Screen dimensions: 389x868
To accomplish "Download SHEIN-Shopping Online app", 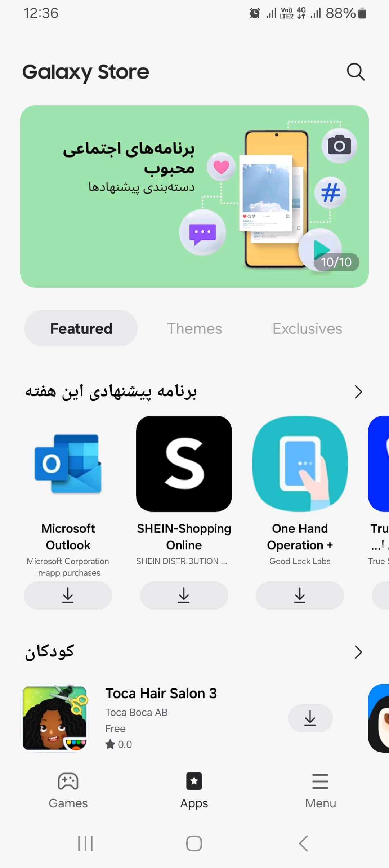I will tap(184, 595).
